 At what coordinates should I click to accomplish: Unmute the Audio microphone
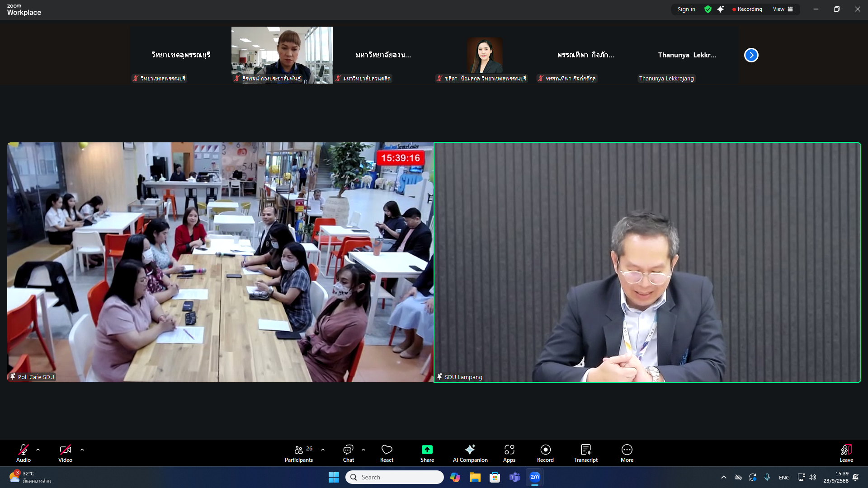pyautogui.click(x=24, y=453)
